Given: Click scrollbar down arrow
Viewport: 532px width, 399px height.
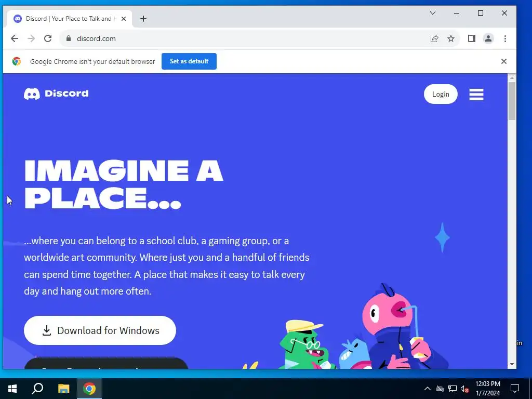Looking at the screenshot, I should pyautogui.click(x=512, y=364).
